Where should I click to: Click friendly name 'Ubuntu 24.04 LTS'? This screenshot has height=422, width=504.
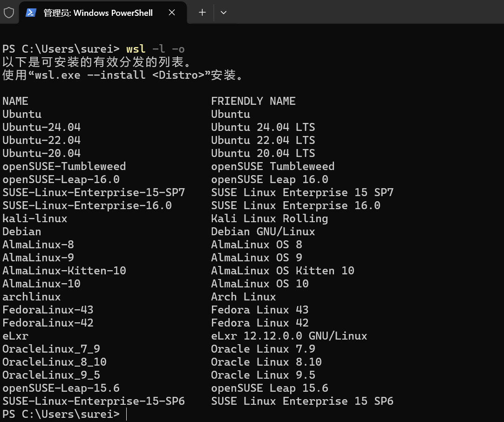[x=263, y=127]
